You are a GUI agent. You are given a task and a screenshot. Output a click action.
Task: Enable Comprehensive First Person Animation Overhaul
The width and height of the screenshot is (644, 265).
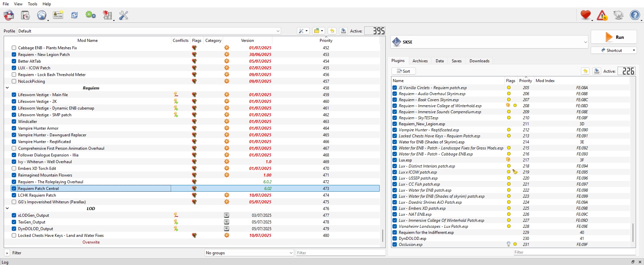[14, 148]
